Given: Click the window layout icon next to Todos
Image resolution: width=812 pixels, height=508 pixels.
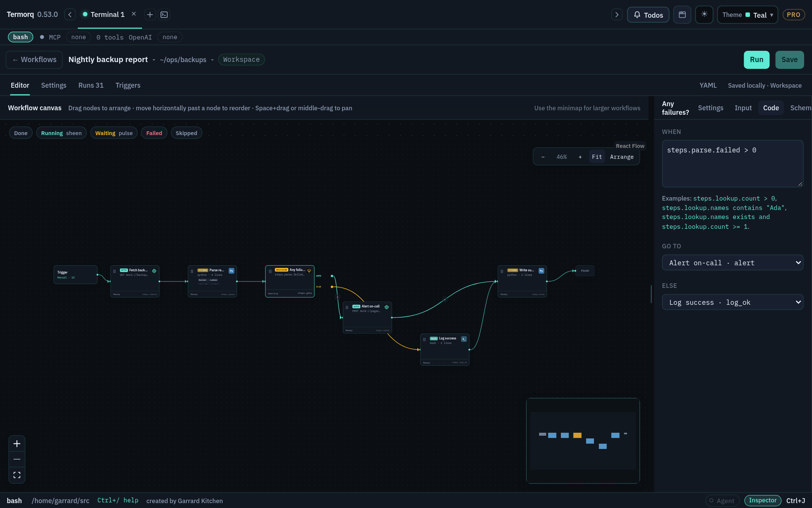Looking at the screenshot, I should tap(682, 15).
